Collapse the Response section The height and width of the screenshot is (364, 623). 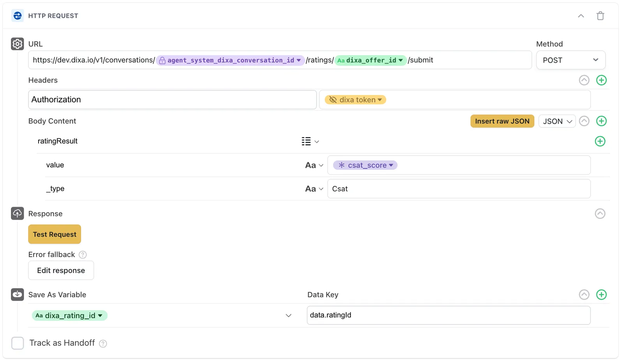(x=600, y=214)
